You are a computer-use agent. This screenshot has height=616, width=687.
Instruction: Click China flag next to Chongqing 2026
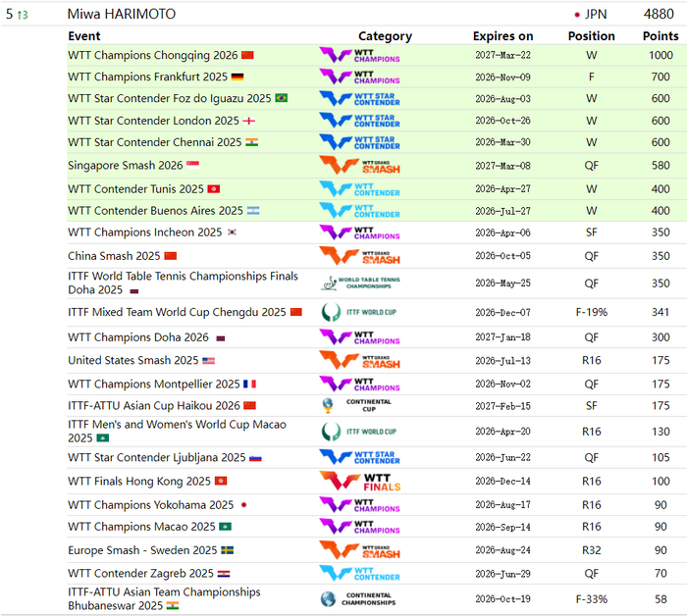[x=247, y=55]
